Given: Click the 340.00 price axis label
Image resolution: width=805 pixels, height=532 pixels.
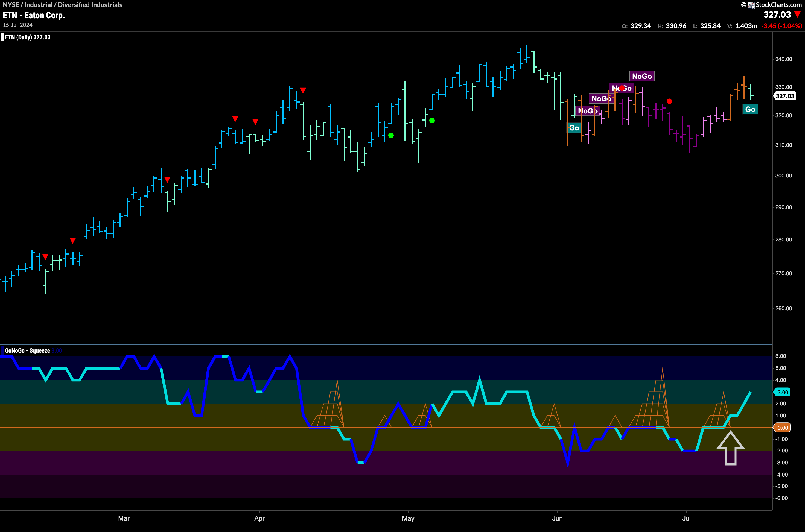Looking at the screenshot, I should 784,59.
